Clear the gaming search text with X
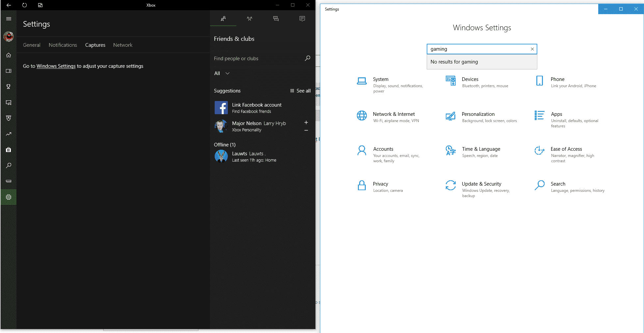 pyautogui.click(x=532, y=49)
